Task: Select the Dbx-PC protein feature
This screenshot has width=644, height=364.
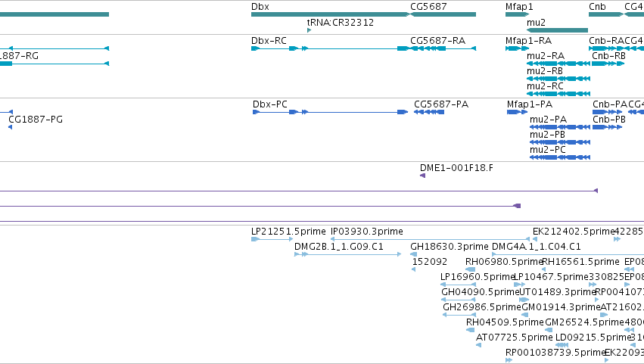Action: tap(330, 112)
